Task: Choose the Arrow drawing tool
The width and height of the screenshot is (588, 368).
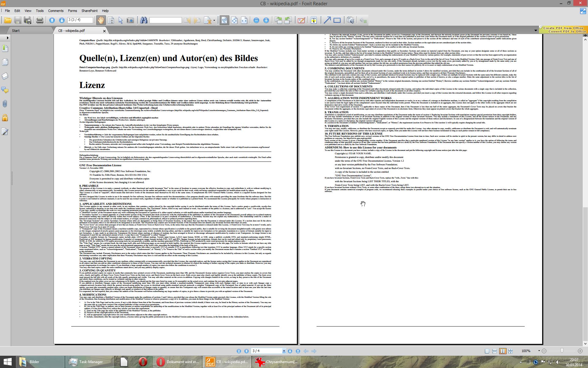Action: coord(327,20)
